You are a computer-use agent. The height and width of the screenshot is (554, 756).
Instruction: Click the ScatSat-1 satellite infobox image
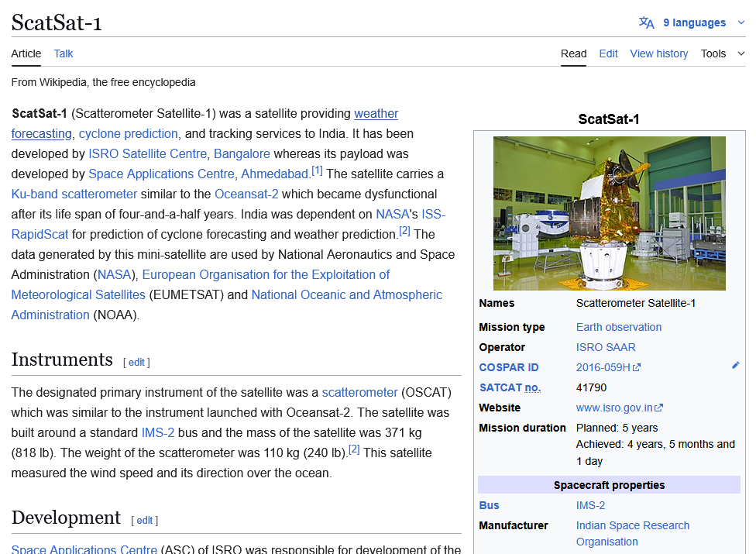coord(609,213)
